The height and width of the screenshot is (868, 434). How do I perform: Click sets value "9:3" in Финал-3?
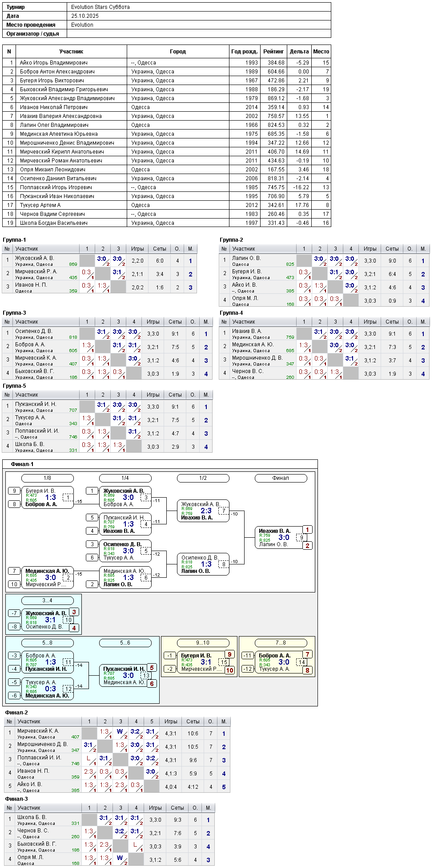click(x=177, y=820)
